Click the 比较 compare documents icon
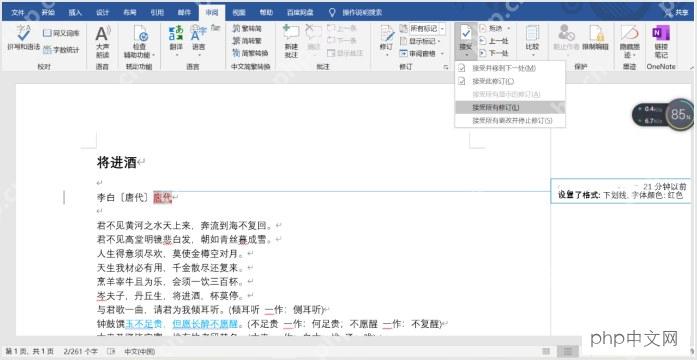 click(x=532, y=33)
